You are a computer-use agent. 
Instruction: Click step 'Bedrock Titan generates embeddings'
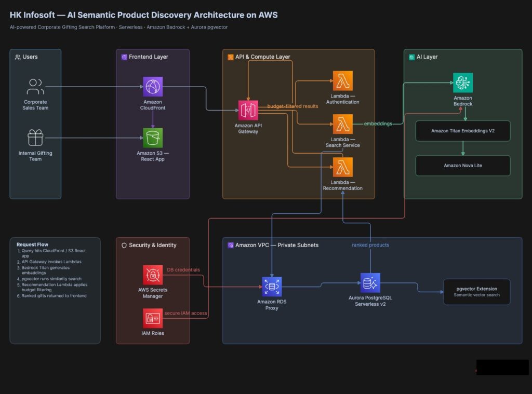coord(44,270)
